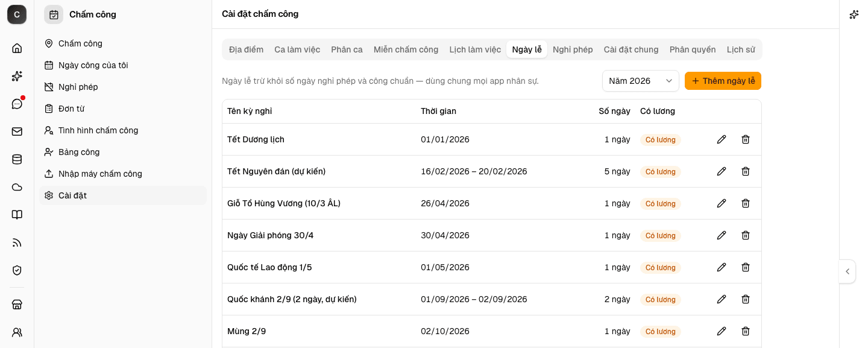The image size is (868, 348).
Task: Remove Ngày Giải phóng 30/4 with trash icon
Action: tap(746, 235)
